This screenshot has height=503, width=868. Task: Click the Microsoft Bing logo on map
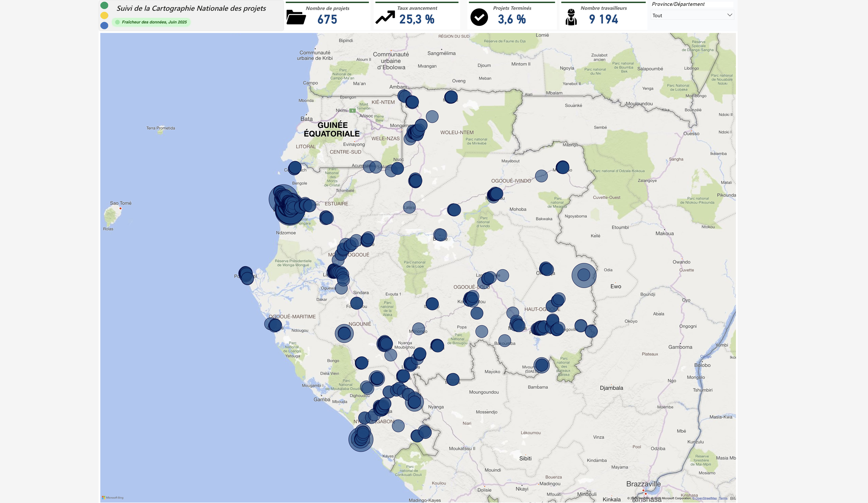click(113, 498)
